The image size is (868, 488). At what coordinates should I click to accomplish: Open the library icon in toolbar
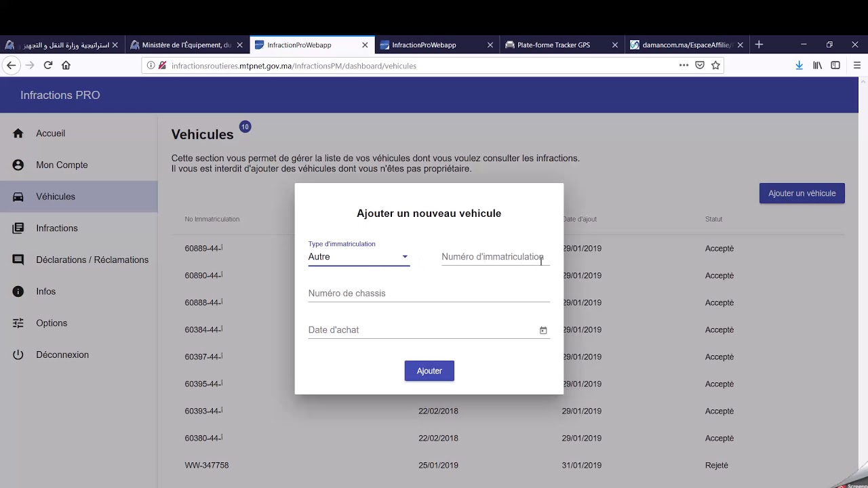[x=818, y=65]
